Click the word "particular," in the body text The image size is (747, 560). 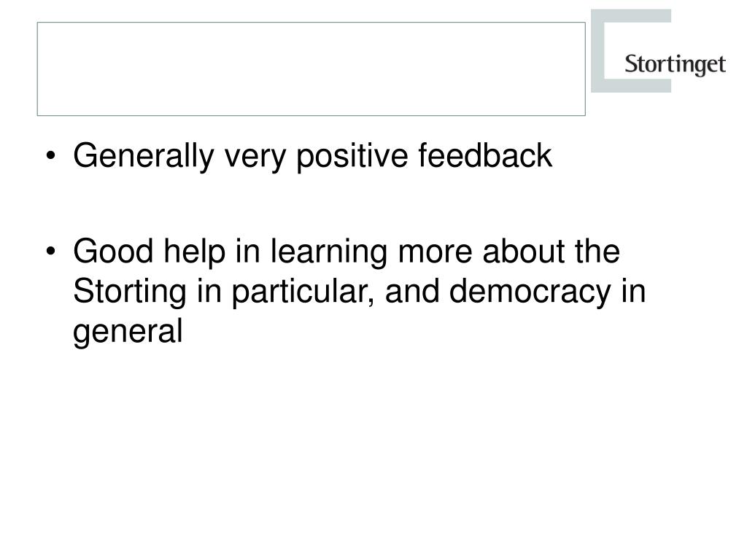click(303, 292)
